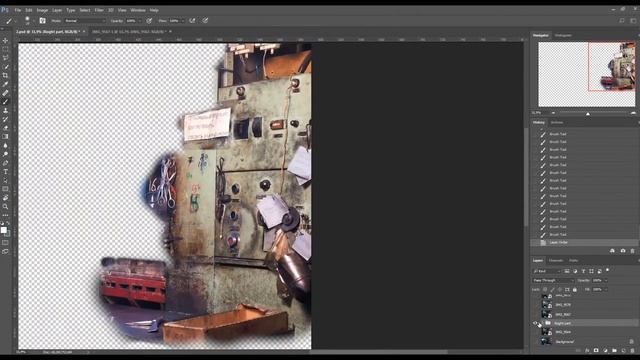Image resolution: width=640 pixels, height=360 pixels.
Task: Open layer Kind filter dropdown
Action: 547,271
